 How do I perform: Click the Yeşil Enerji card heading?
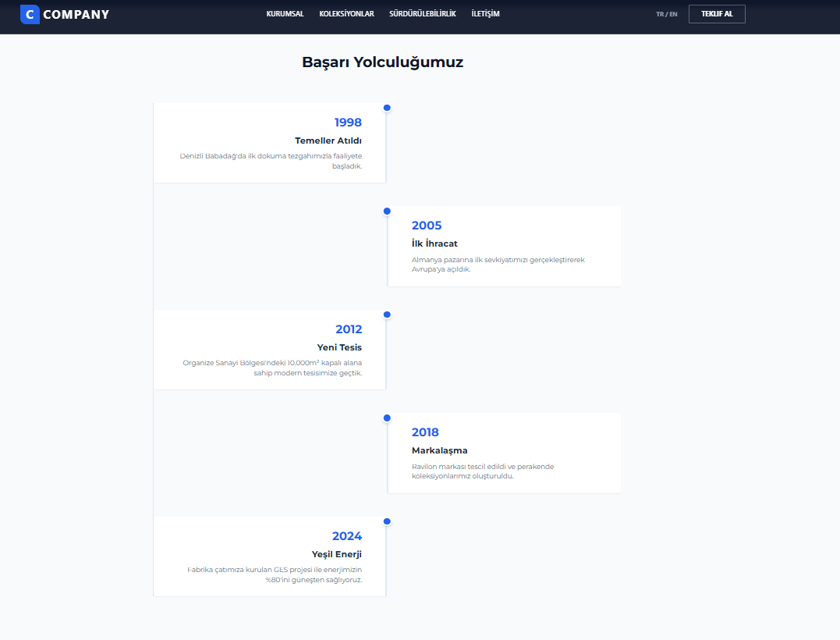point(336,554)
